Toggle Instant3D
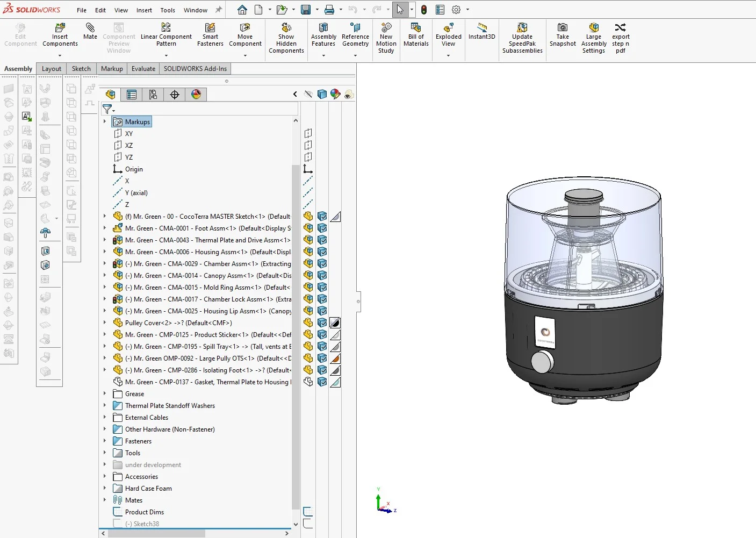The height and width of the screenshot is (538, 756). click(x=481, y=31)
